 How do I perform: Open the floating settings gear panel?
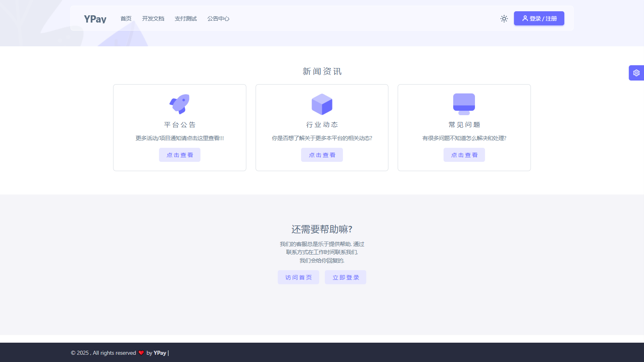coord(636,73)
